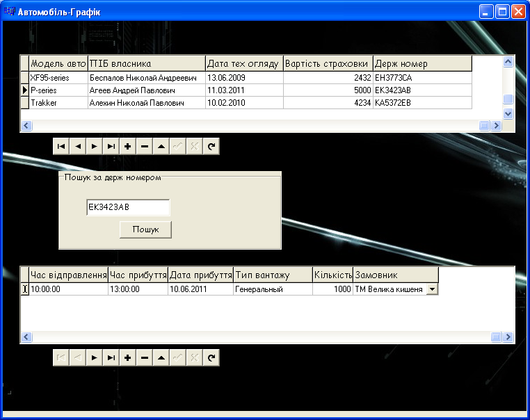Select departure time cell 10:00:00

pos(69,289)
